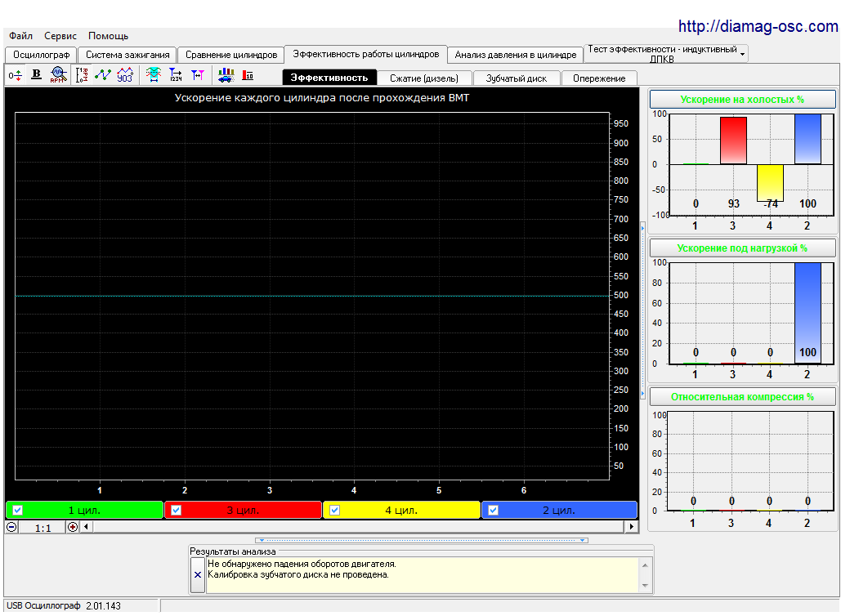
Task: Switch to the Система зажигания tab
Action: pos(127,55)
